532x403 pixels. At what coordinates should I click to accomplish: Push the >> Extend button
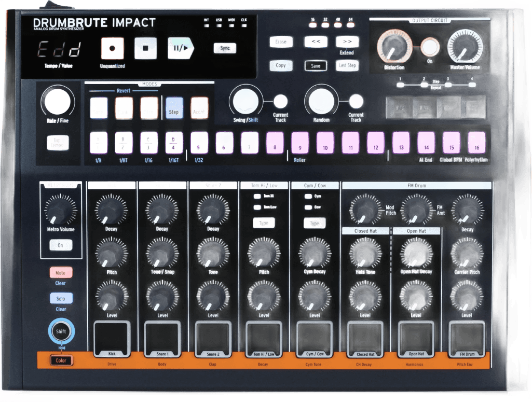coord(347,41)
